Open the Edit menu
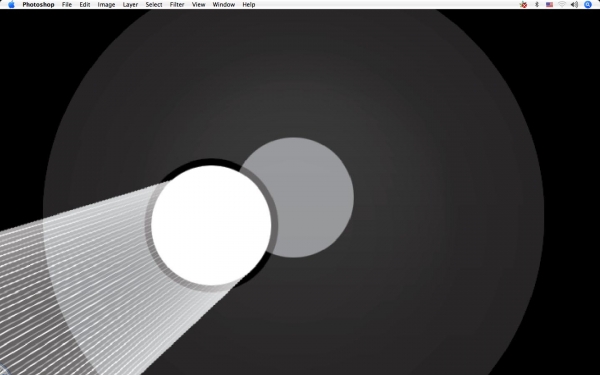600x375 pixels. (x=85, y=5)
